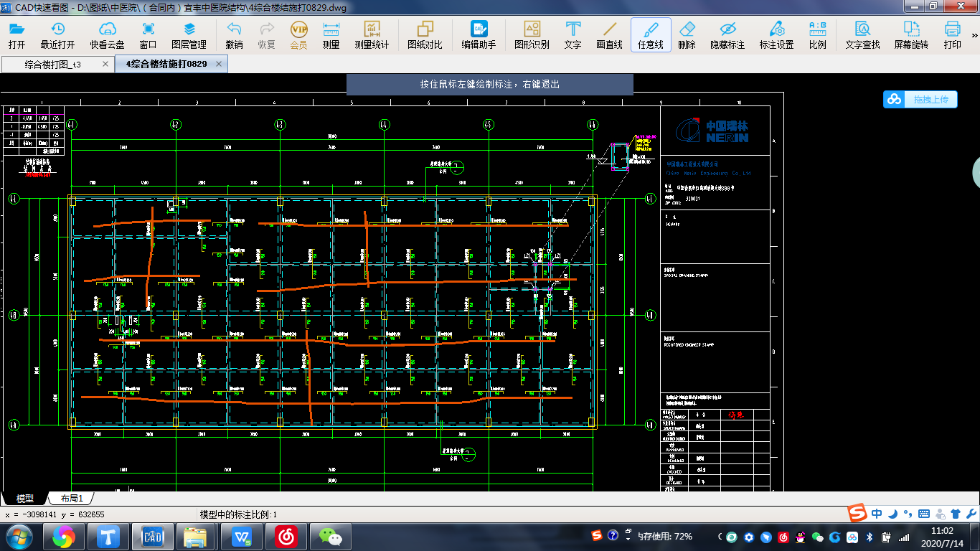This screenshot has height=551, width=980.
Task: Toggle the 任意线 freehand line tool
Action: 651,35
